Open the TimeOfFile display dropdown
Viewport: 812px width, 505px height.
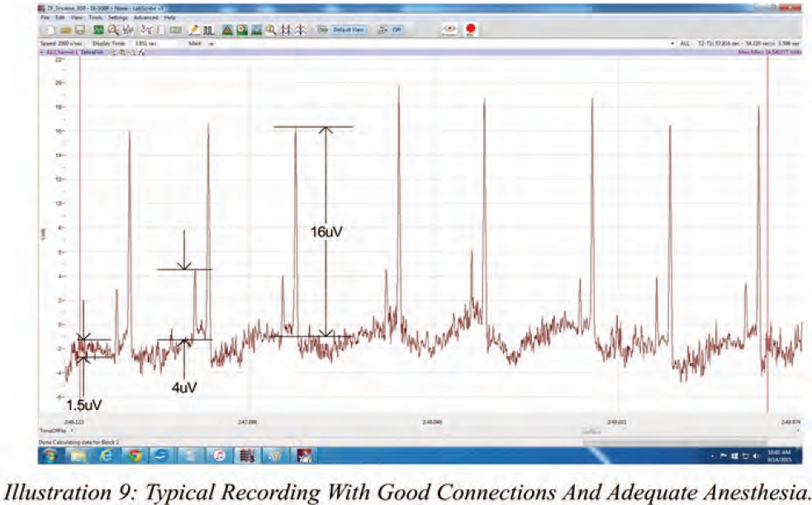(72, 431)
